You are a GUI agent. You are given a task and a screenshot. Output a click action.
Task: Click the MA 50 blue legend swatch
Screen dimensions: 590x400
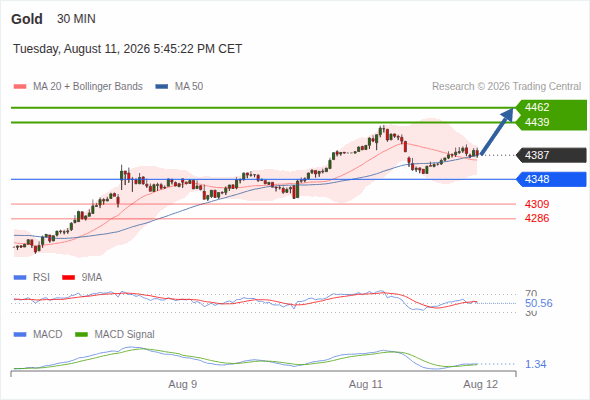[162, 87]
